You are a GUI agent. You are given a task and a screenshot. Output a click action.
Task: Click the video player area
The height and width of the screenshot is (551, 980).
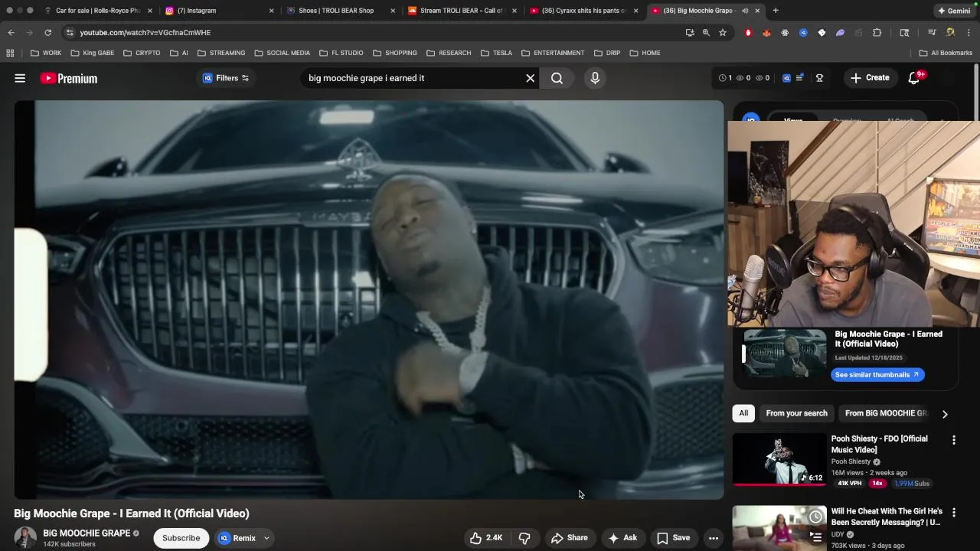point(368,300)
